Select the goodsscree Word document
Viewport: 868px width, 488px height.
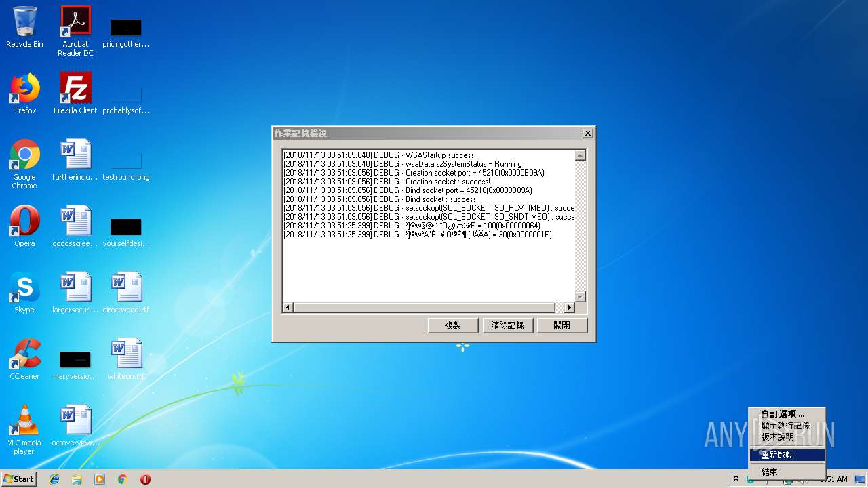(75, 226)
